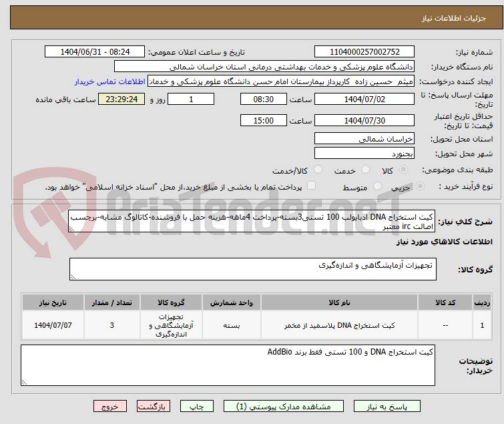This screenshot has width=504, height=424.
Task: Click the واحد شمارش column header
Action: click(232, 302)
